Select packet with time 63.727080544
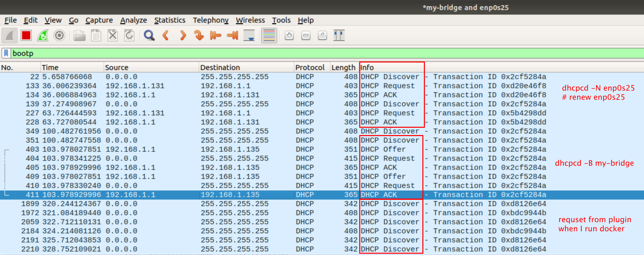 322,122
